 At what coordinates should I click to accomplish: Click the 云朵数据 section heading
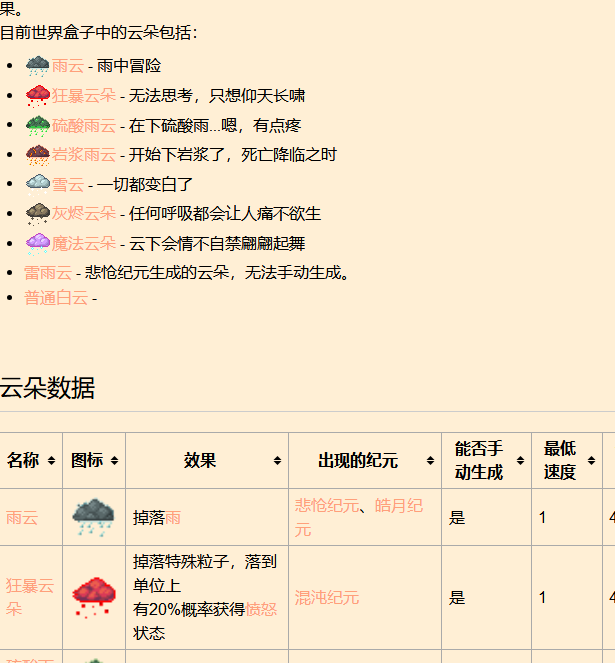(47, 388)
